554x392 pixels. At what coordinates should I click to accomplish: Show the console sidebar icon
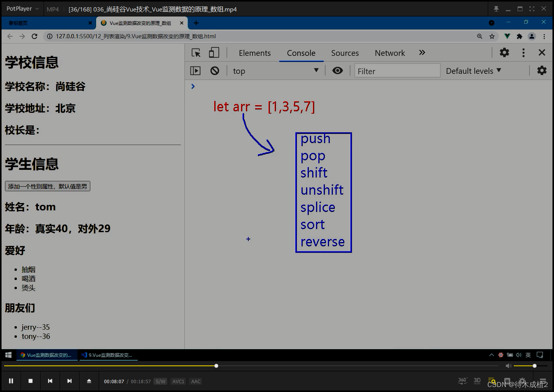(196, 71)
